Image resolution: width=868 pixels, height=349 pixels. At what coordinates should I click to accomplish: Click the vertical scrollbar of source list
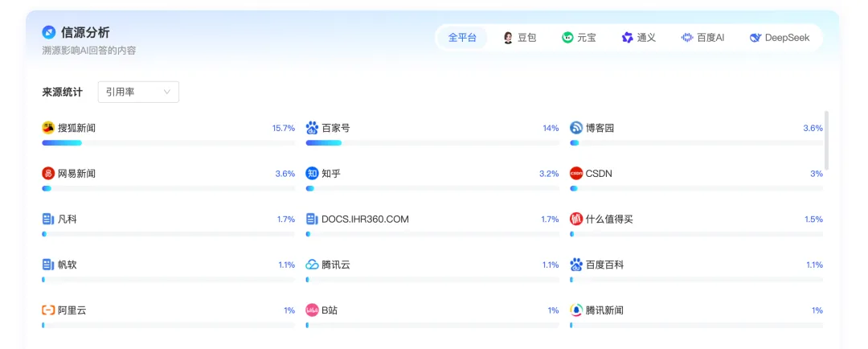(827, 140)
